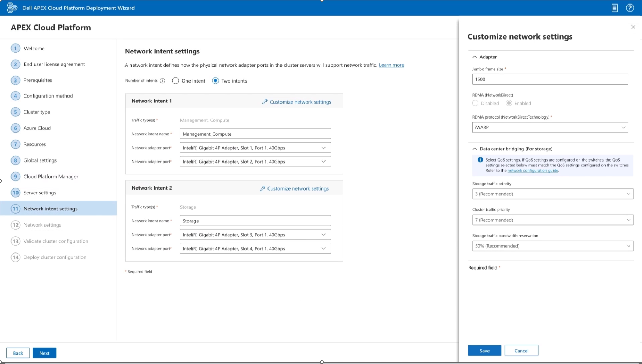Go to Server settings step
642x364 pixels.
click(x=40, y=193)
